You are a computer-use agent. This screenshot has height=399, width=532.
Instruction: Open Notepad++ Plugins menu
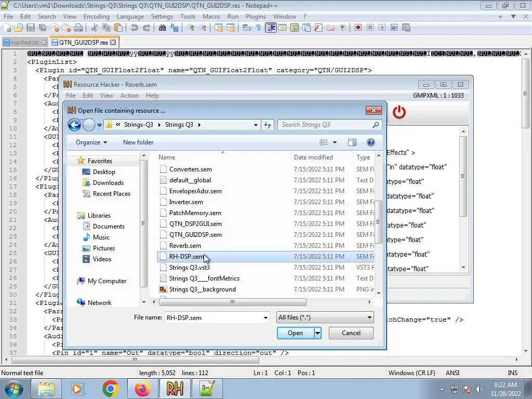click(256, 17)
